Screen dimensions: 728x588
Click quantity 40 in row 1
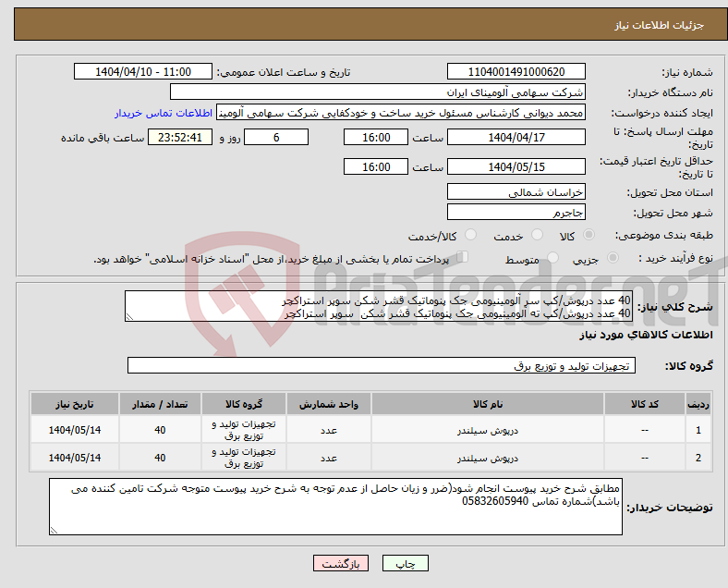point(160,430)
